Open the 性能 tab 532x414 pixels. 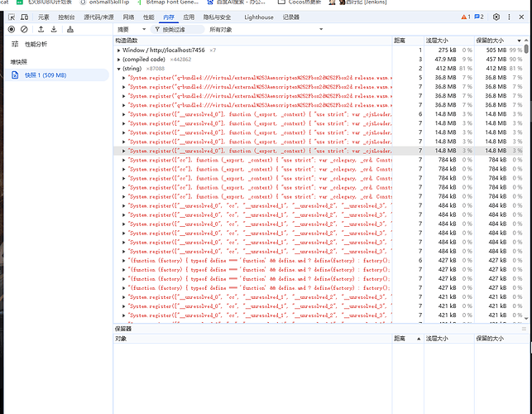coord(149,17)
